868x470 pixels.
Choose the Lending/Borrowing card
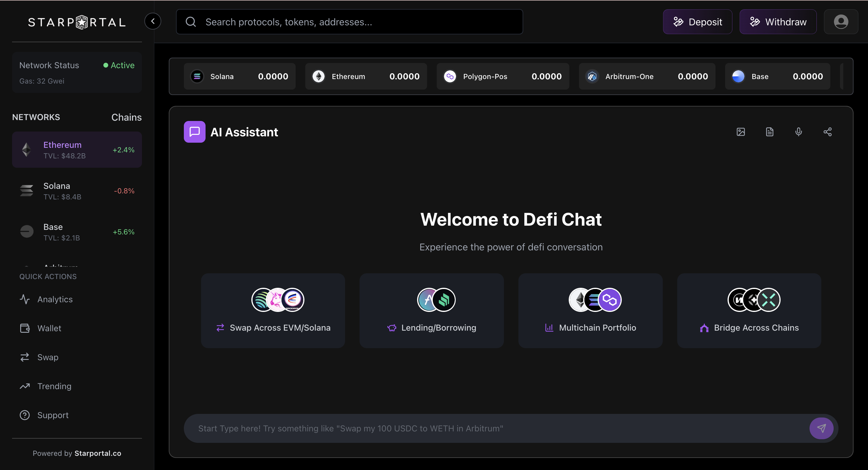coord(432,310)
